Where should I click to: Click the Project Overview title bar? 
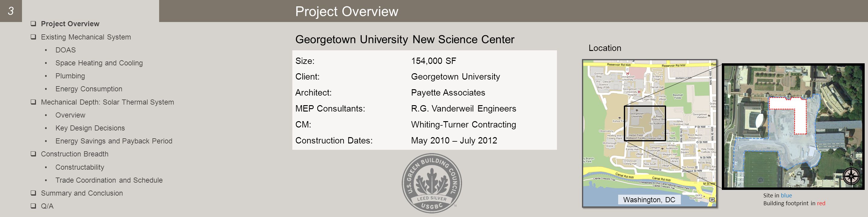513,11
